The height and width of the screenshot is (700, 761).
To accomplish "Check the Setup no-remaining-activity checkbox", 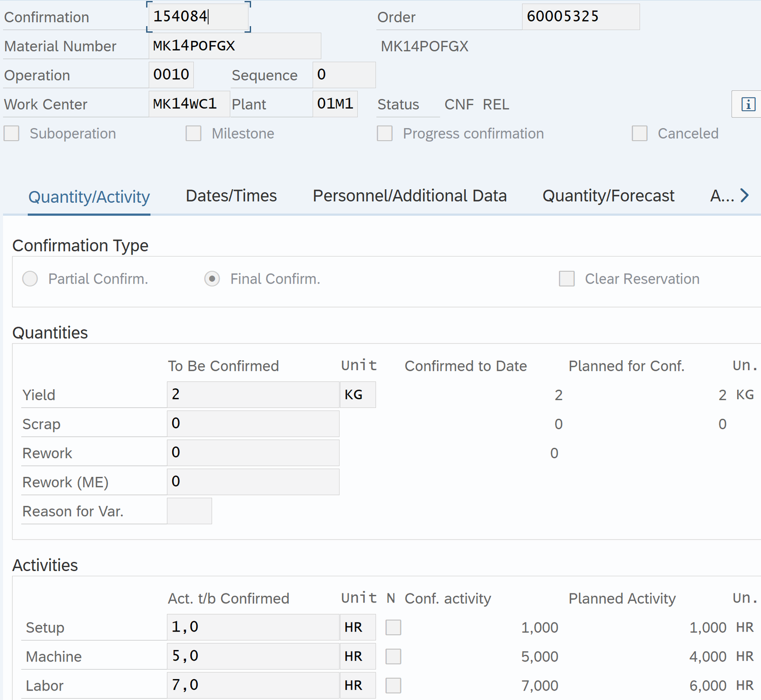I will (393, 628).
